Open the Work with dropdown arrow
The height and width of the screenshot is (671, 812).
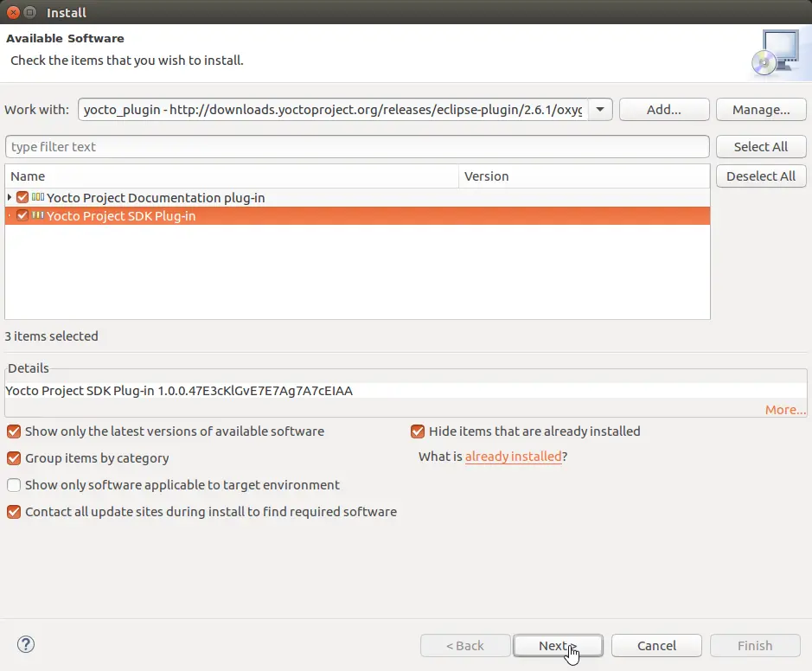tap(601, 110)
